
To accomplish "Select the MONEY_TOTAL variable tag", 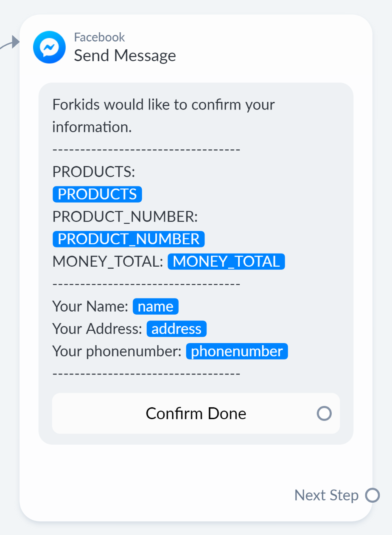I will tap(226, 261).
